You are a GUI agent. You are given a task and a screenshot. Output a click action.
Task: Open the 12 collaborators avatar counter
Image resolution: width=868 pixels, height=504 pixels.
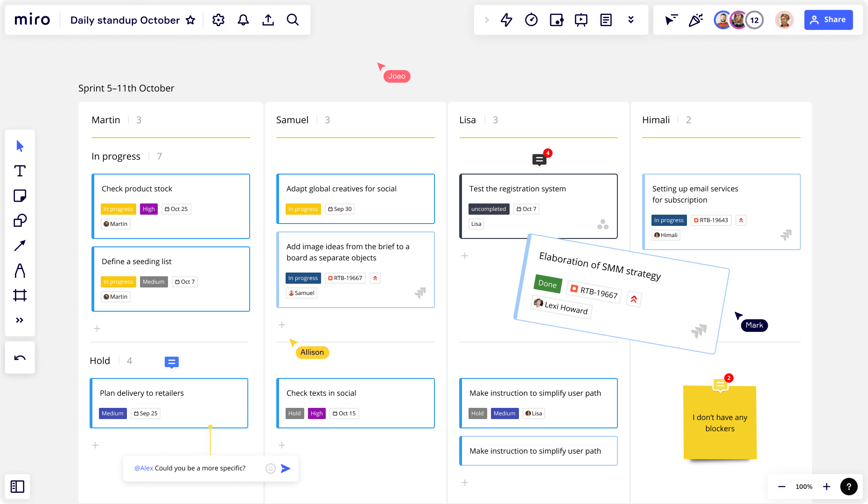pyautogui.click(x=754, y=20)
